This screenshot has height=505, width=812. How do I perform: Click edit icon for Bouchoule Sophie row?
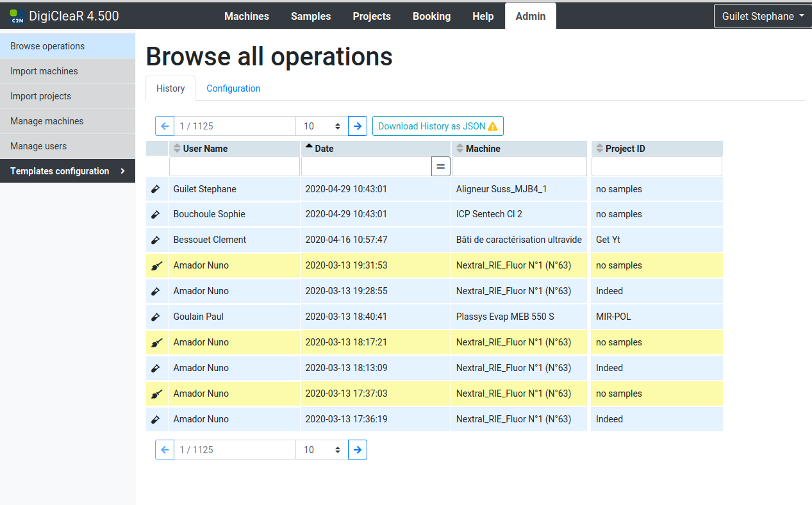coord(156,215)
